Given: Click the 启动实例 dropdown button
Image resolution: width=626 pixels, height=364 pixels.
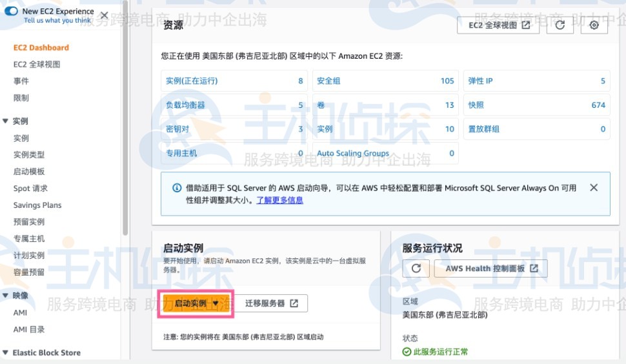Looking at the screenshot, I should [196, 303].
